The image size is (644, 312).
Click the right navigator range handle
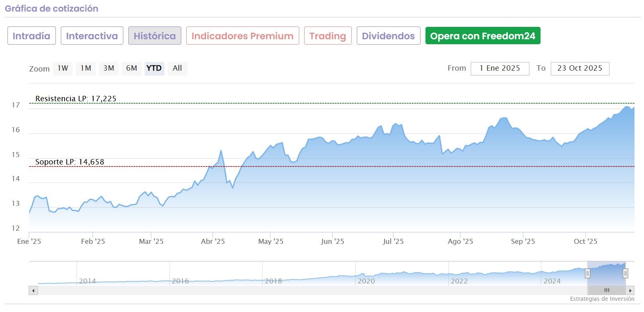pos(625,273)
